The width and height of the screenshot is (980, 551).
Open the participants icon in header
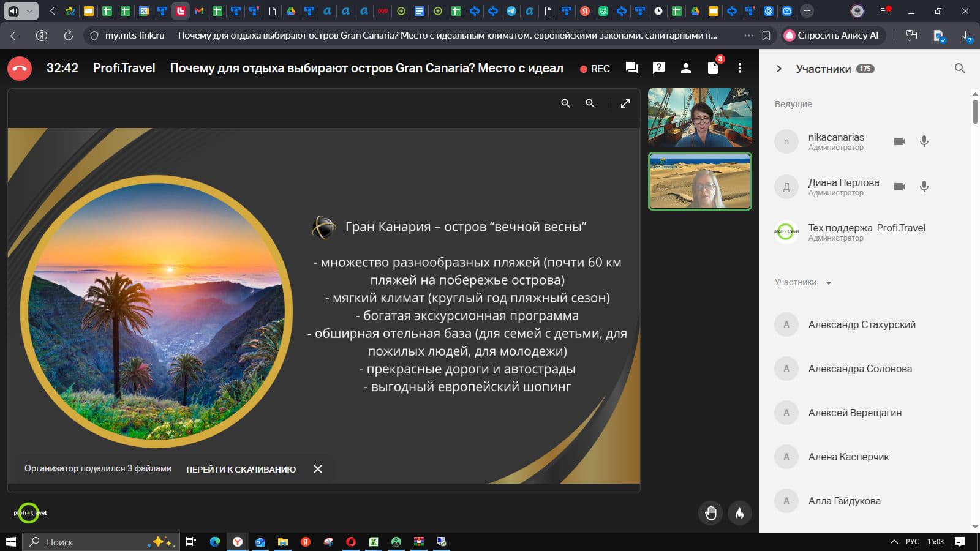686,68
